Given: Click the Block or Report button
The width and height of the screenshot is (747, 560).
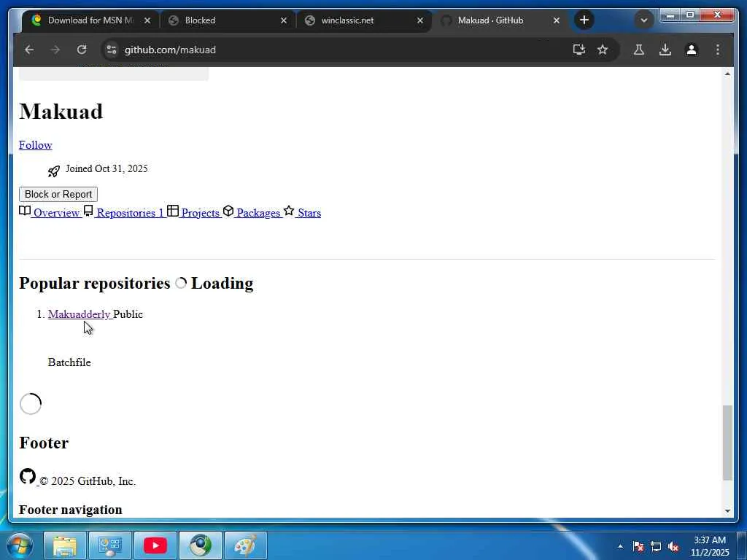Looking at the screenshot, I should point(58,194).
